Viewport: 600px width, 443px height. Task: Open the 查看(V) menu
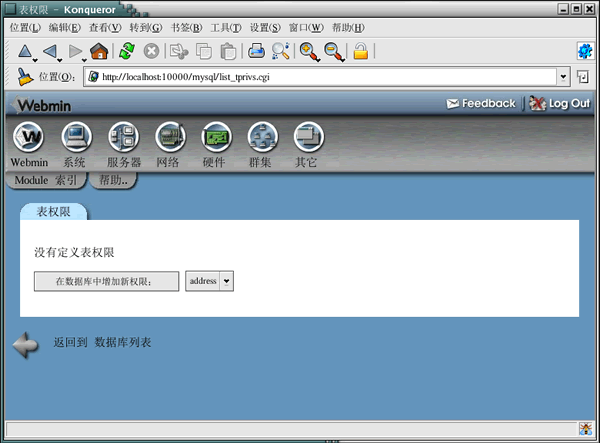105,28
